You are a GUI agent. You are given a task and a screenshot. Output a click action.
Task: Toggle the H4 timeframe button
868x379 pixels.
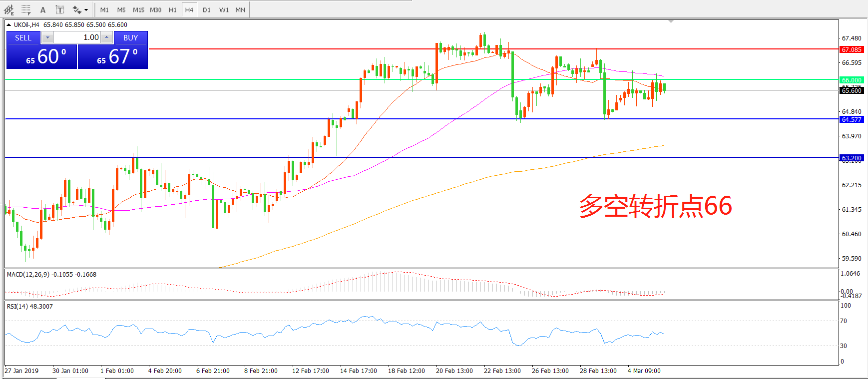point(189,10)
